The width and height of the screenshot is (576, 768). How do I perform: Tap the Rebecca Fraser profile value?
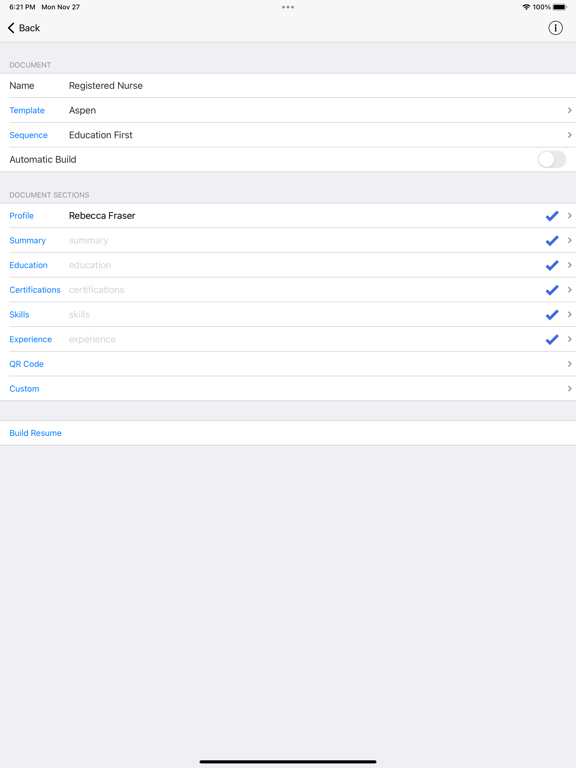click(102, 216)
